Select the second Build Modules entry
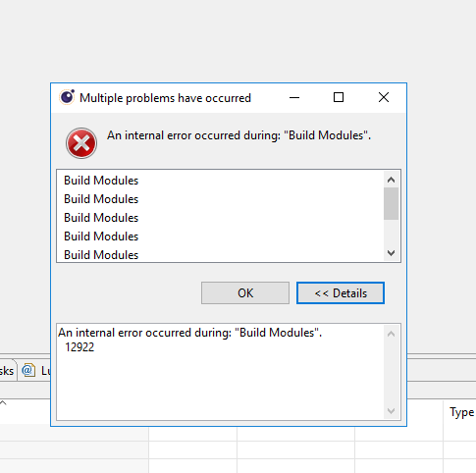 click(x=101, y=199)
